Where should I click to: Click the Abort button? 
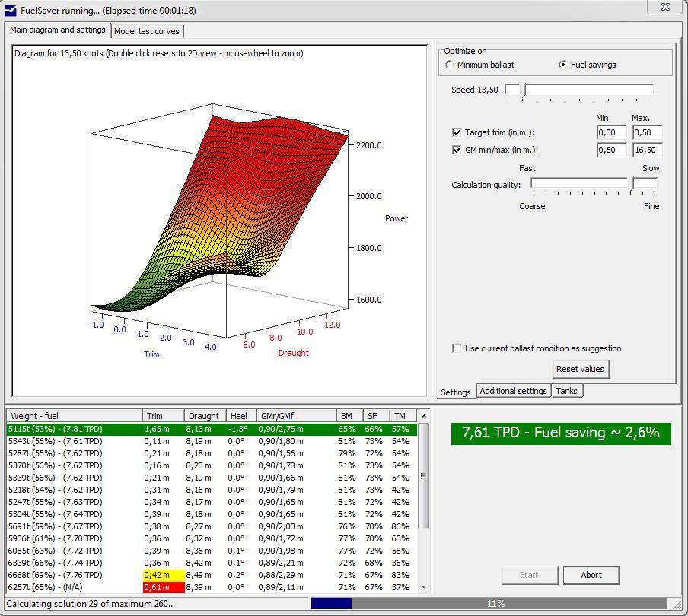(x=591, y=575)
